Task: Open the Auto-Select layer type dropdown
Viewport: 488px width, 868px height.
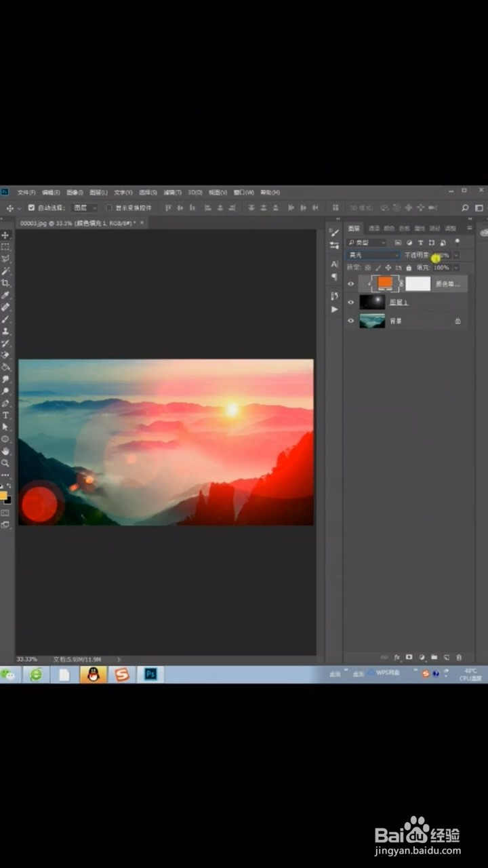Action: tap(85, 208)
